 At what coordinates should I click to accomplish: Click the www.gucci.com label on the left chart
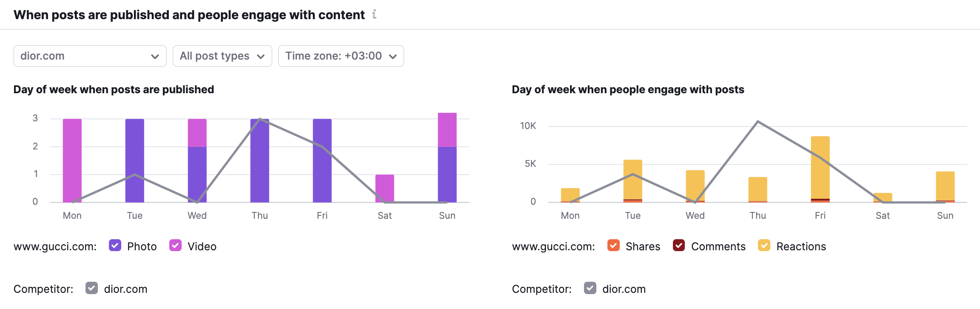coord(54,246)
